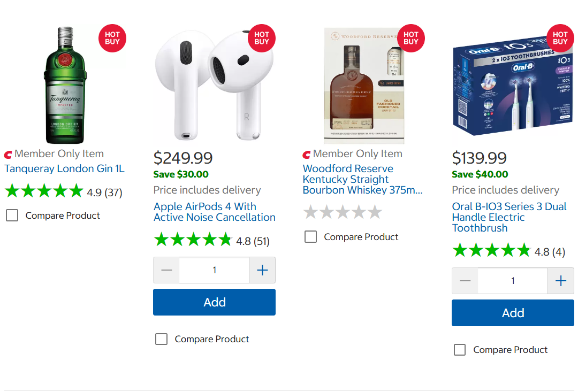
Task: Select Compare Product for Oral-B toothbrush
Action: [459, 350]
